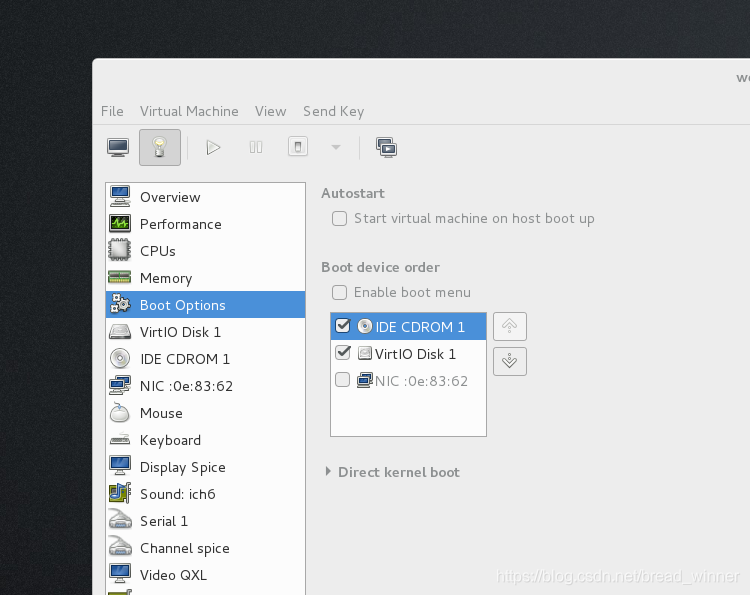Click Boot Options label in hardware list
Viewport: 750px width, 595px height.
[182, 305]
